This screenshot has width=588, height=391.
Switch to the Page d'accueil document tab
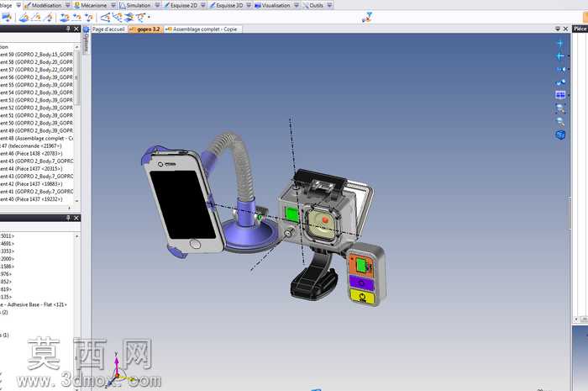coord(108,29)
